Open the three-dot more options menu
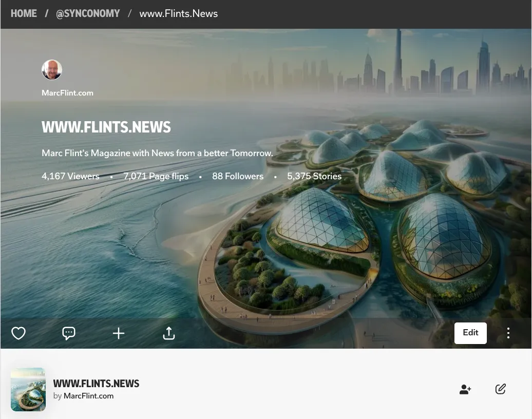This screenshot has height=419, width=532. point(508,333)
